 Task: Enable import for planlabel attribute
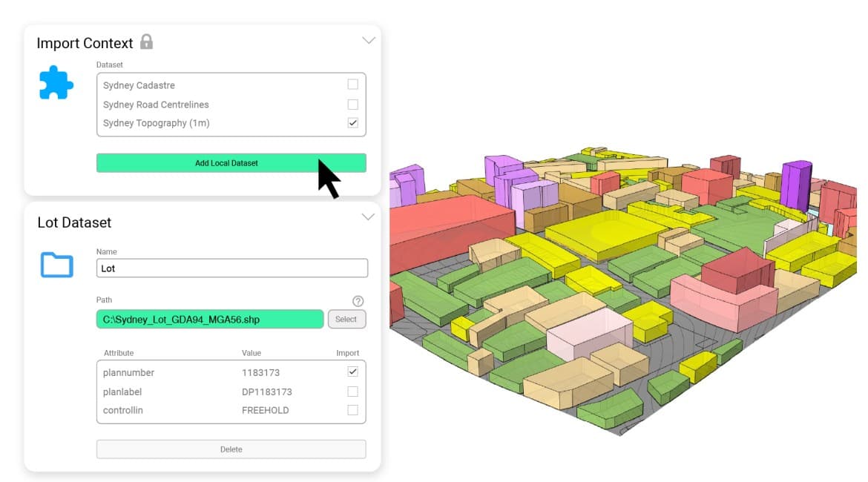[353, 392]
